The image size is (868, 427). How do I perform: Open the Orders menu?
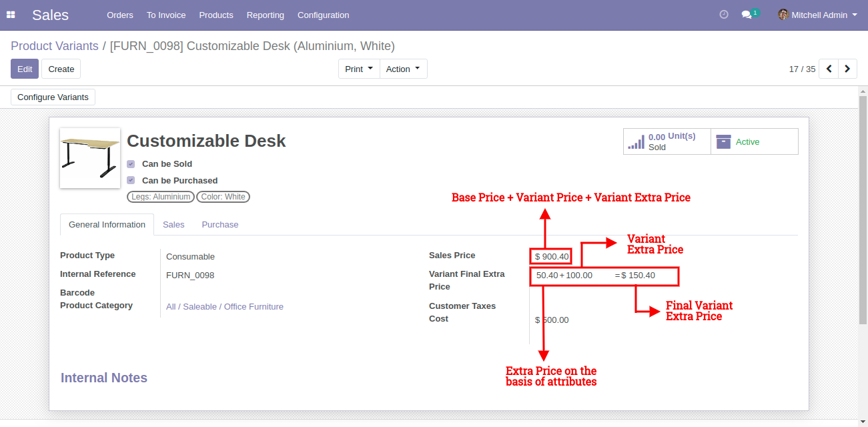[119, 15]
